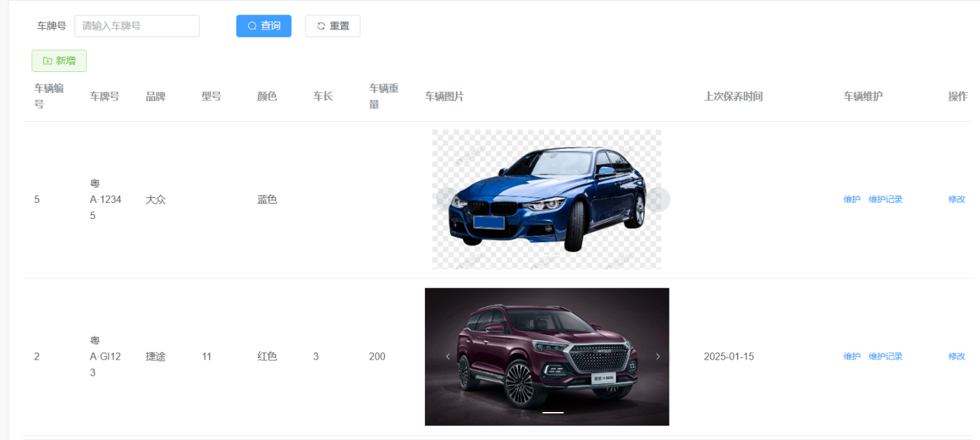980x440 pixels.
Task: Go to next image of red 捷途 car
Action: pyautogui.click(x=658, y=356)
